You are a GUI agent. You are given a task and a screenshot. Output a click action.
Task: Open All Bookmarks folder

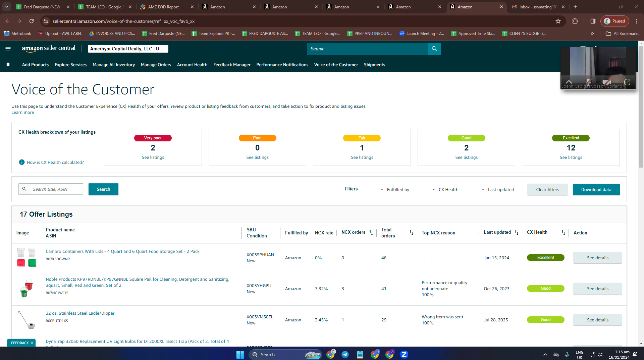click(x=622, y=34)
